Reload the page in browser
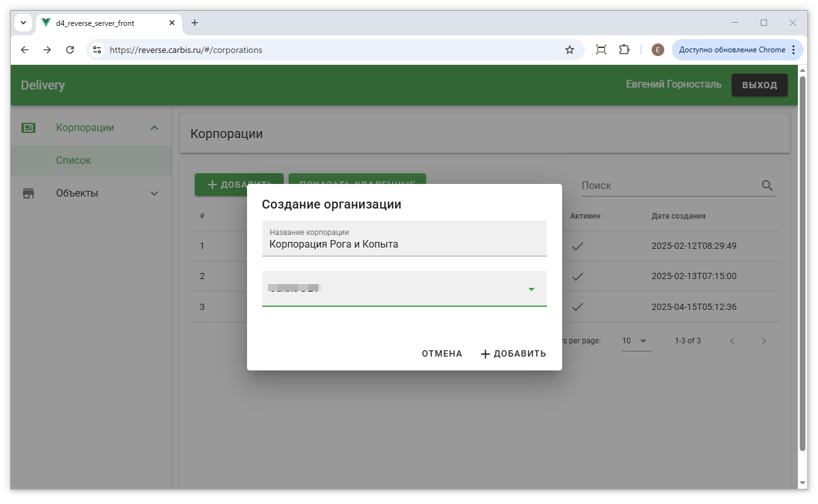Screen dimensions: 818x504 pos(70,50)
